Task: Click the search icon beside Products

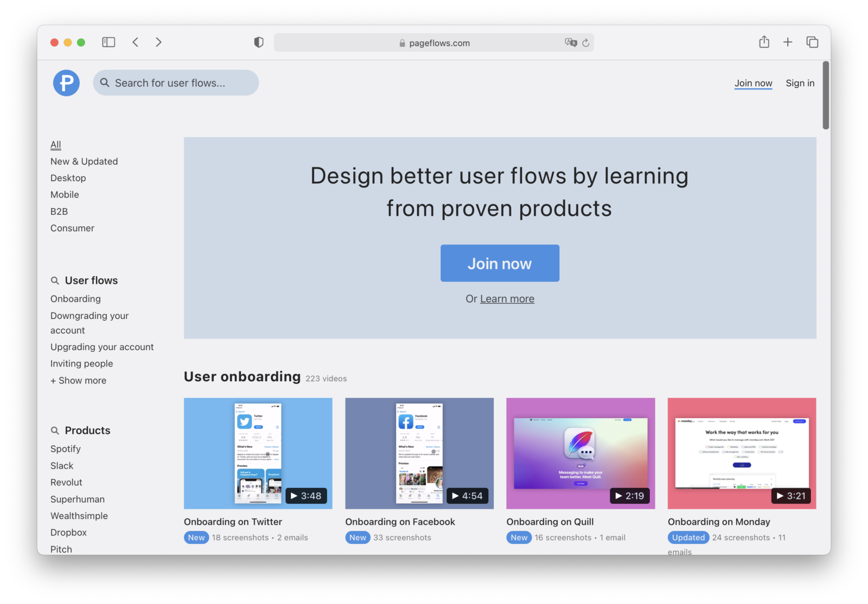Action: coord(55,430)
